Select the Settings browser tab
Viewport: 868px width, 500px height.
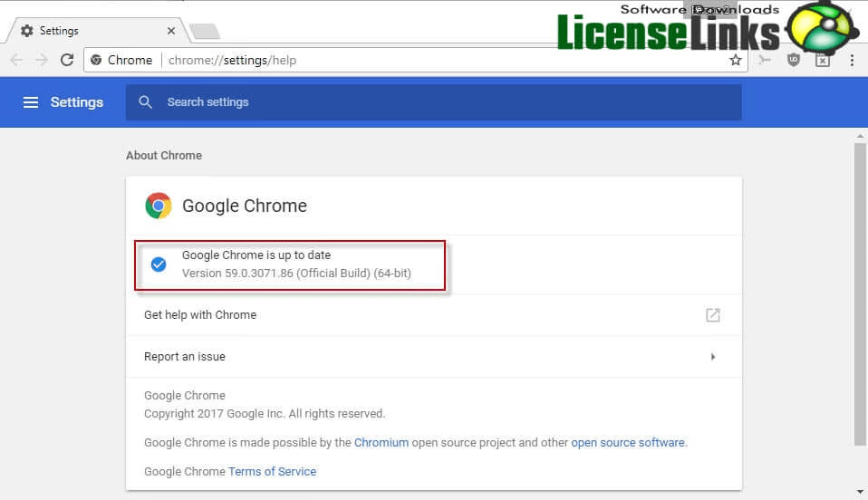pyautogui.click(x=97, y=31)
